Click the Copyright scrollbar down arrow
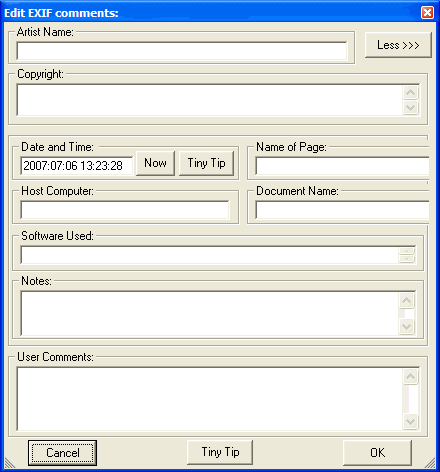 point(411,107)
